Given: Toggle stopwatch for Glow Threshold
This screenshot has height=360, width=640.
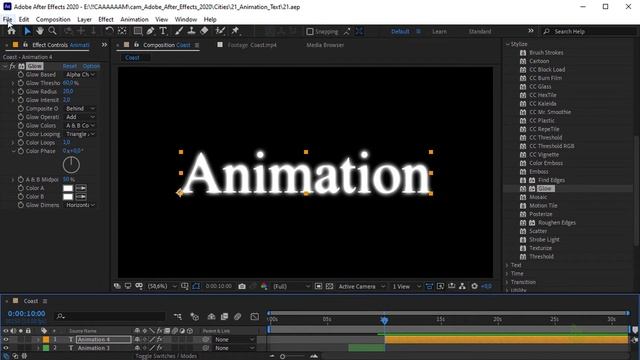Looking at the screenshot, I should click(20, 83).
